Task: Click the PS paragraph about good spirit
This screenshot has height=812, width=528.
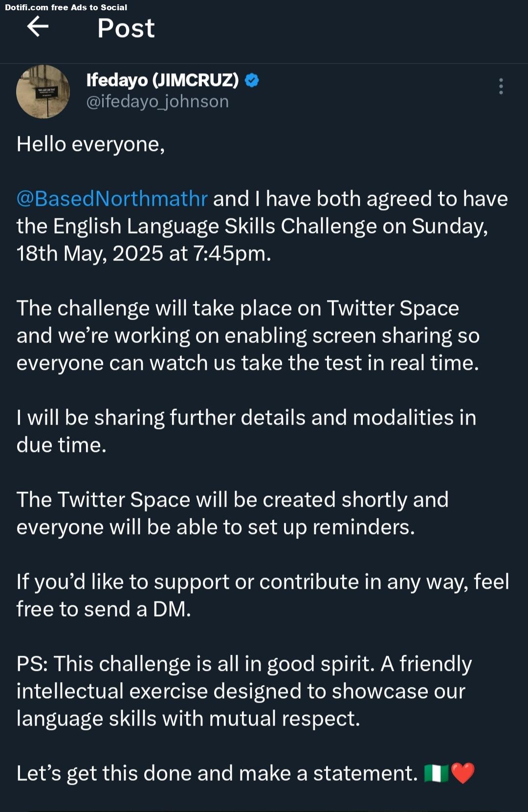Action: tap(244, 691)
